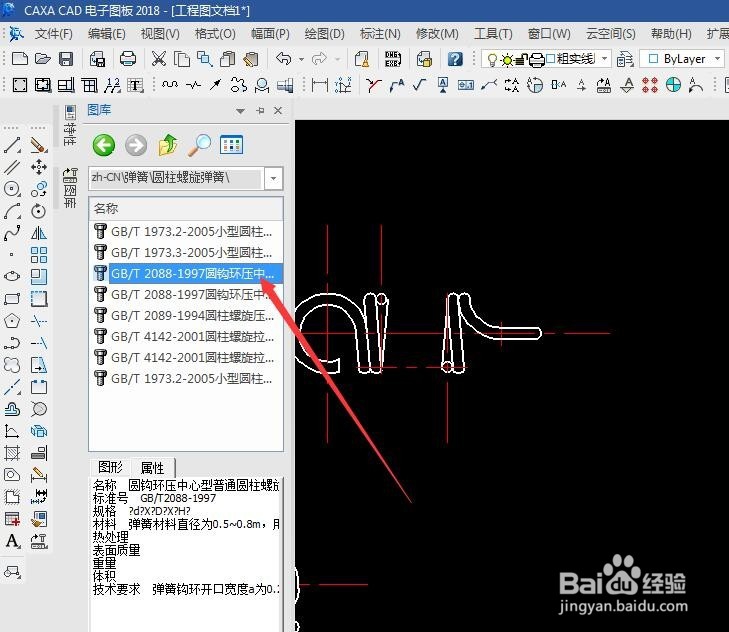Image resolution: width=729 pixels, height=632 pixels.
Task: Open the 编辑(E) menu
Action: point(106,34)
